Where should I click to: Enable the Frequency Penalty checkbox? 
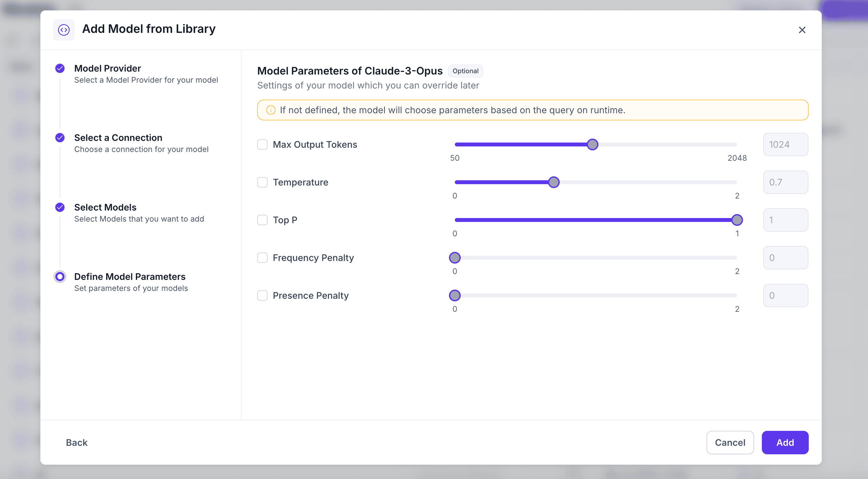click(x=262, y=258)
